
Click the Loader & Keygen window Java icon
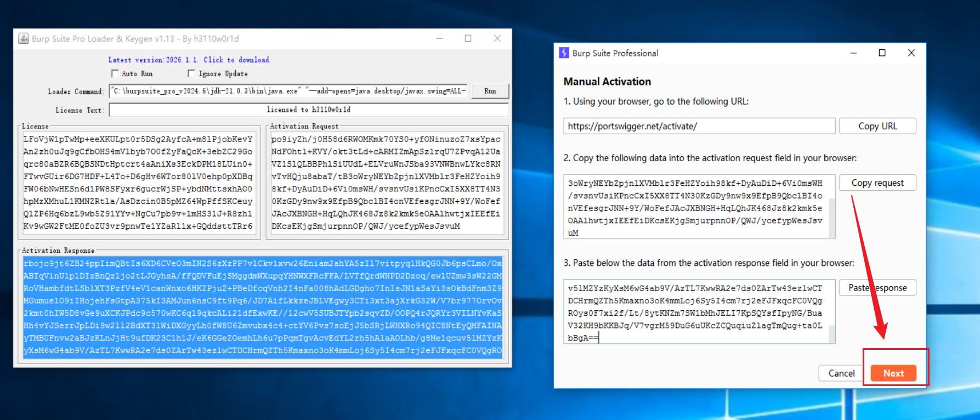[x=24, y=38]
